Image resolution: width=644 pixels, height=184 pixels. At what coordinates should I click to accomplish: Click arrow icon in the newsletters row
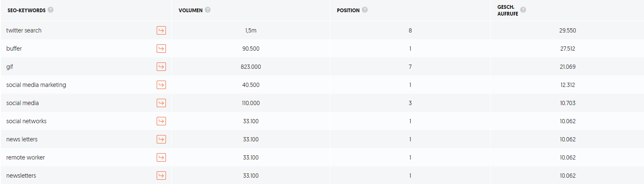(161, 176)
